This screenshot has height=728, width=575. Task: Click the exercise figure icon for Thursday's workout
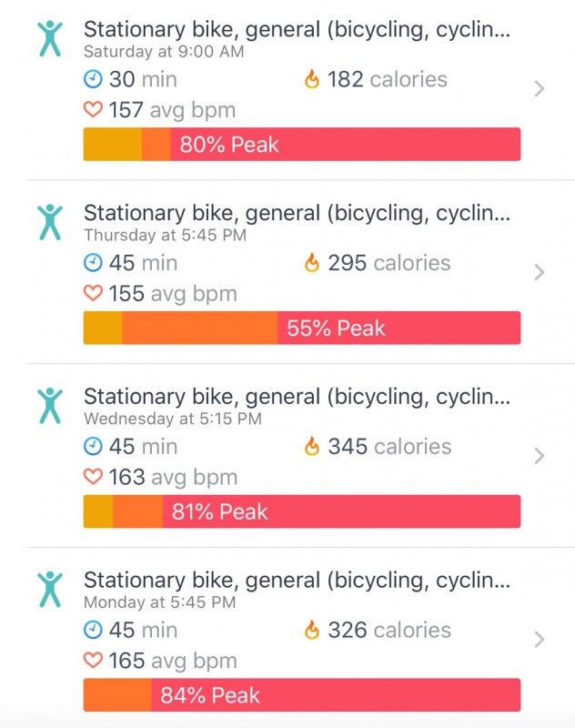coord(50,222)
